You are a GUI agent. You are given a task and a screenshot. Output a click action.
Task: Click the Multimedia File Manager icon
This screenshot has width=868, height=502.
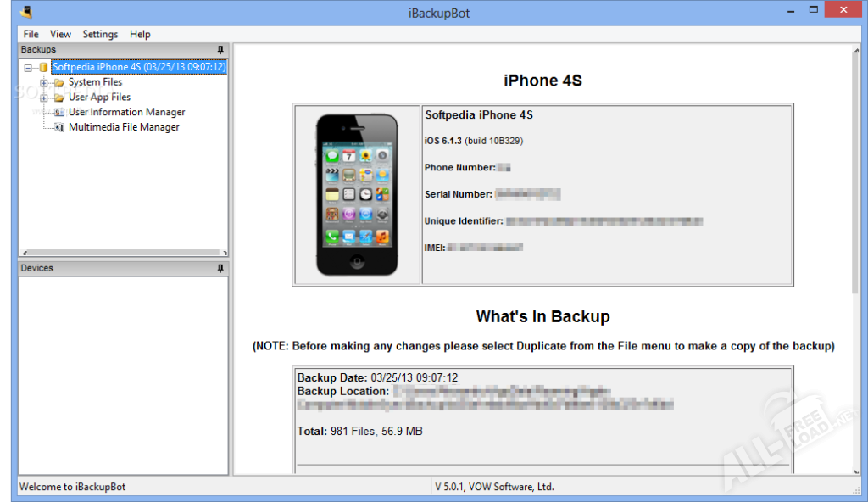coord(59,127)
